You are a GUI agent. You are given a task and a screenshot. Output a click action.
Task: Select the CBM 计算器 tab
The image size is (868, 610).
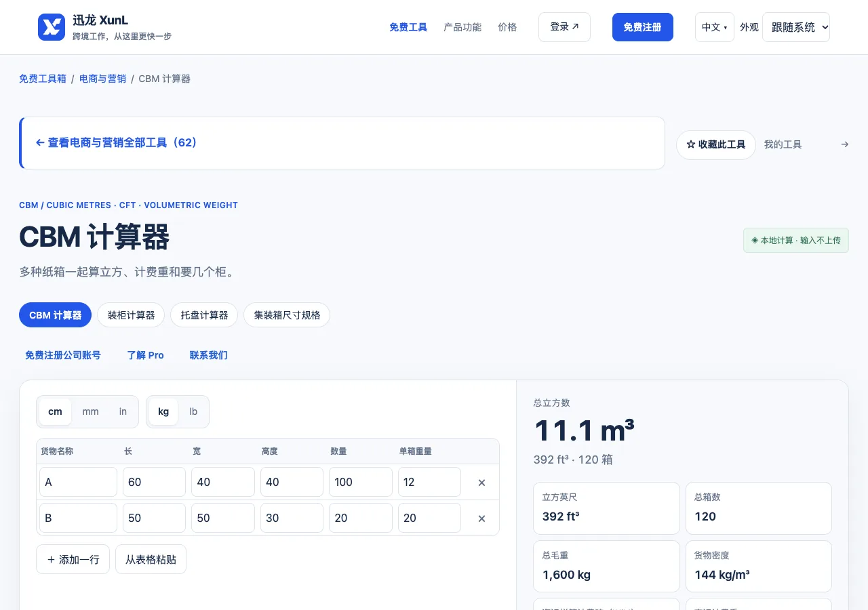click(56, 315)
